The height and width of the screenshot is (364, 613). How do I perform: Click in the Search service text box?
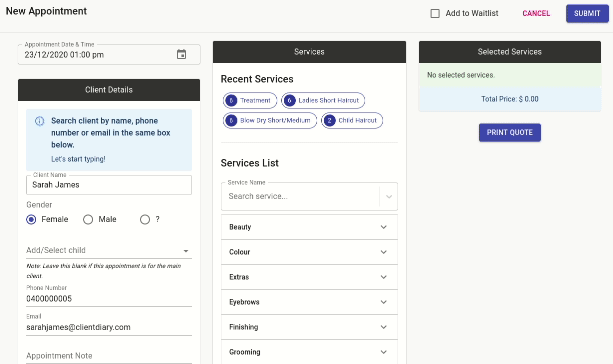coord(300,196)
